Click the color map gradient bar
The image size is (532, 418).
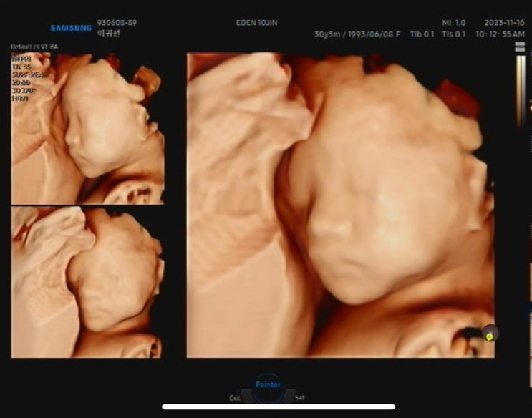click(x=521, y=91)
